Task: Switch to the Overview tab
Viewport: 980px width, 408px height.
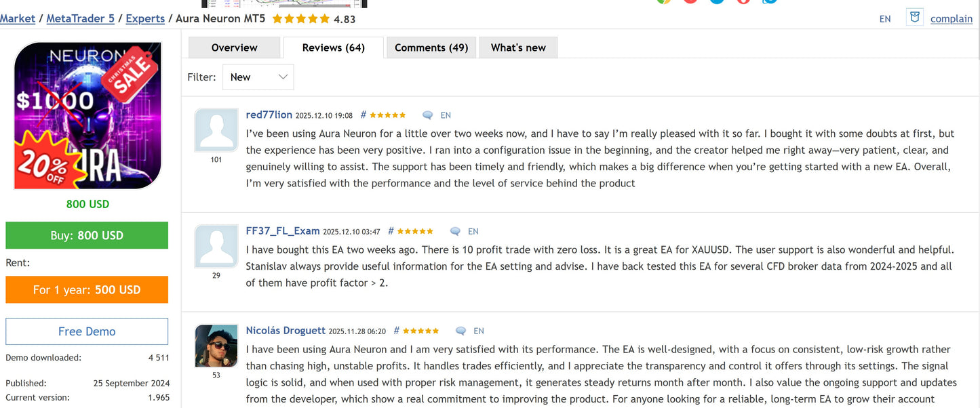Action: pos(234,47)
